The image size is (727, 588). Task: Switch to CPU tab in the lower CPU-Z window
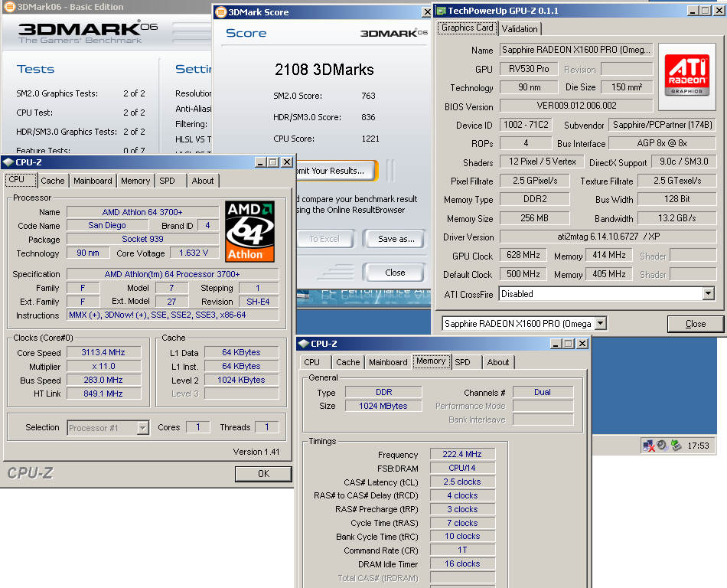312,362
